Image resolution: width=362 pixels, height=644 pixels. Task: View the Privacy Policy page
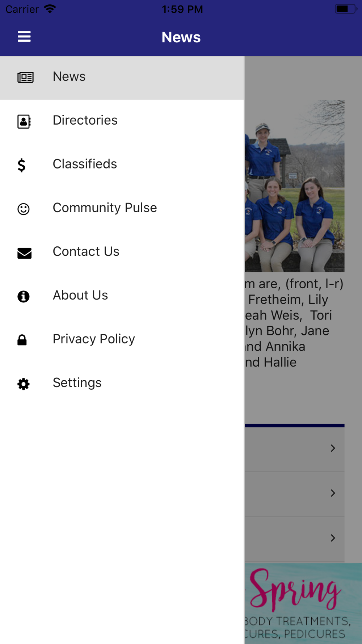click(122, 340)
